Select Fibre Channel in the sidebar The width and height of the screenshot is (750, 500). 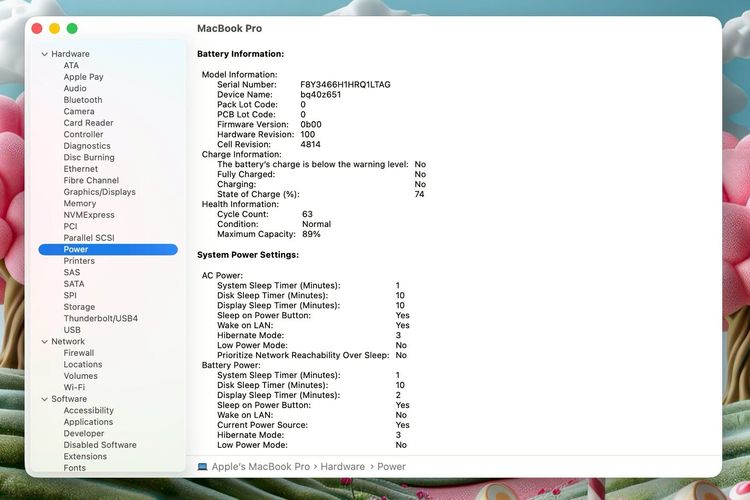[91, 180]
